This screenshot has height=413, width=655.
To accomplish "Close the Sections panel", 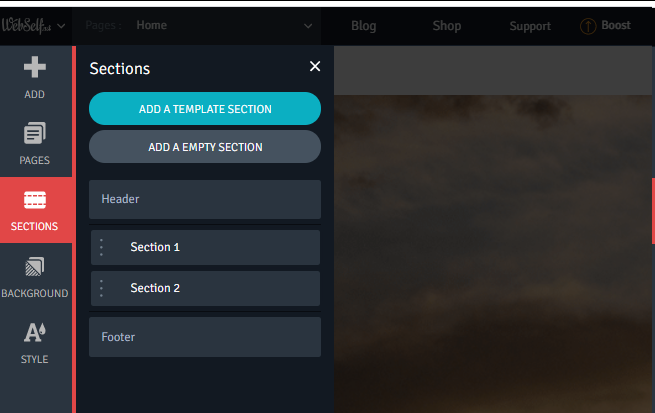I will 315,66.
